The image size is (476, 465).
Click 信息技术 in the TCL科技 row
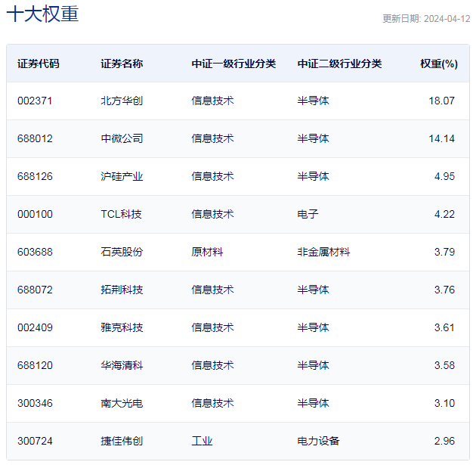(x=212, y=215)
